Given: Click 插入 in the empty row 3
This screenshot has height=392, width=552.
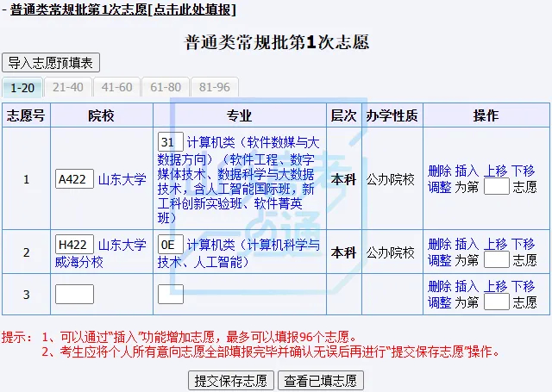Looking at the screenshot, I should pos(467,286).
